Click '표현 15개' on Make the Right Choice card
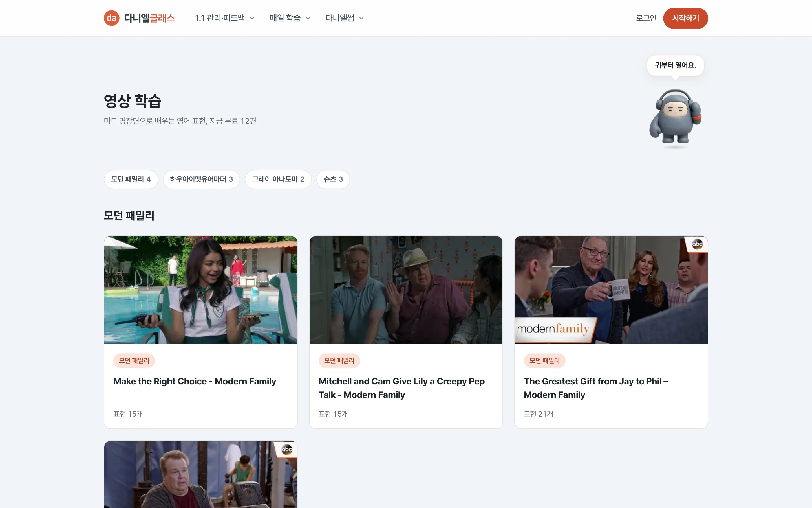The height and width of the screenshot is (508, 812). click(128, 414)
